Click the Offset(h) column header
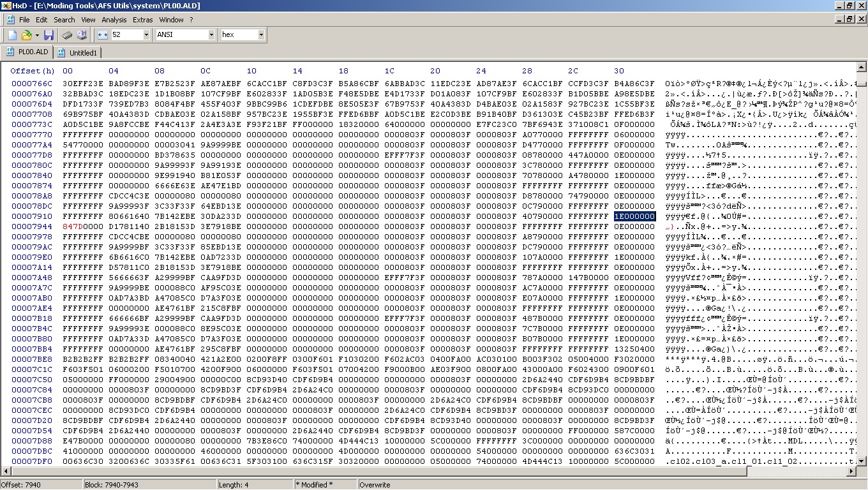 pyautogui.click(x=33, y=71)
